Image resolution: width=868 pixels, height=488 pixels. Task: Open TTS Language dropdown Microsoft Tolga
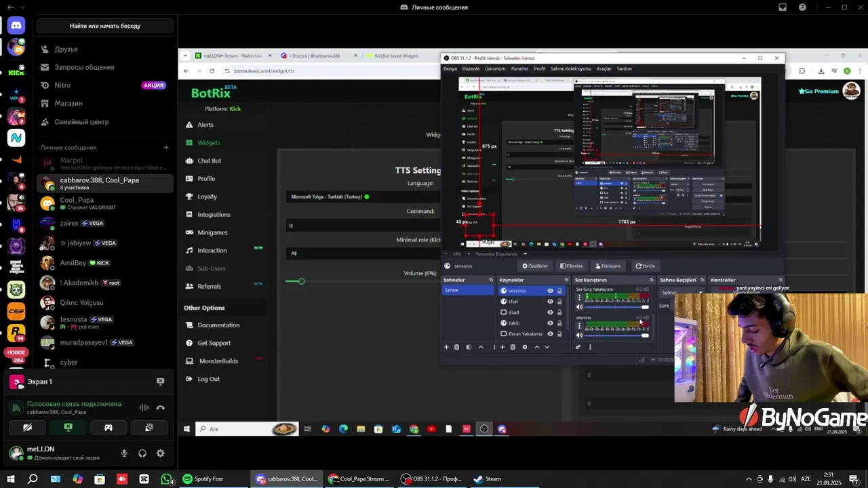[363, 197]
